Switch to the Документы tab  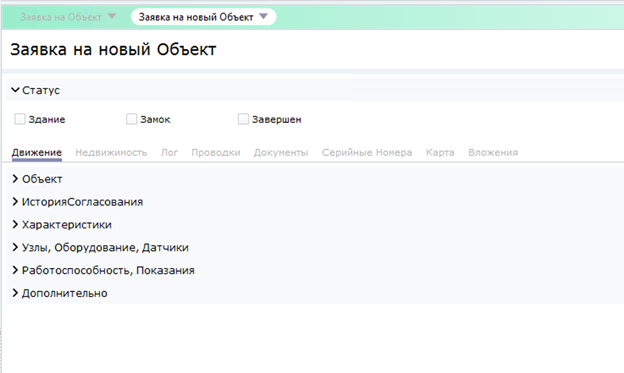281,152
